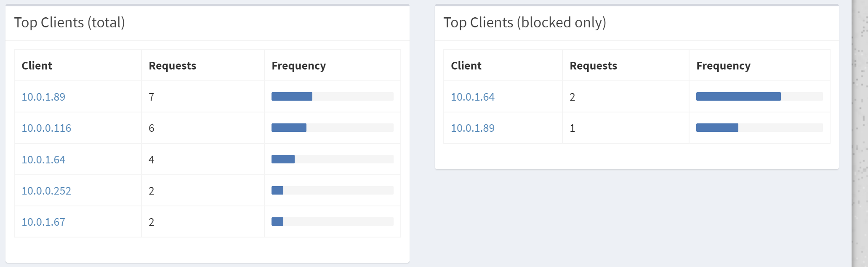Click blocked frequency bar for 10.0.1.64
868x267 pixels.
coord(738,96)
